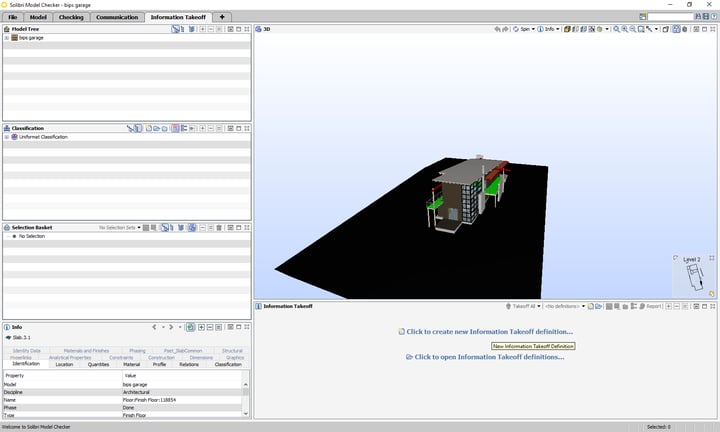This screenshot has height=432, width=720.
Task: Toggle the green sync button in Info panel
Action: pyautogui.click(x=190, y=327)
